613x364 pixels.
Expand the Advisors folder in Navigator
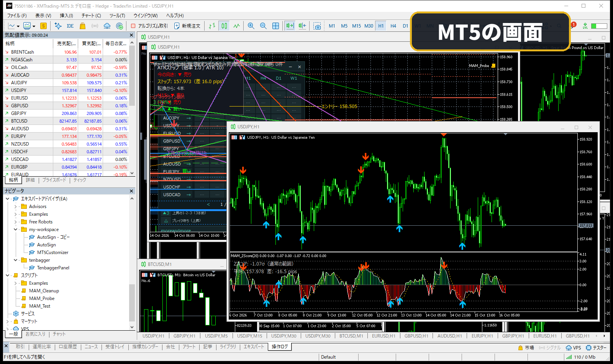[x=16, y=207]
